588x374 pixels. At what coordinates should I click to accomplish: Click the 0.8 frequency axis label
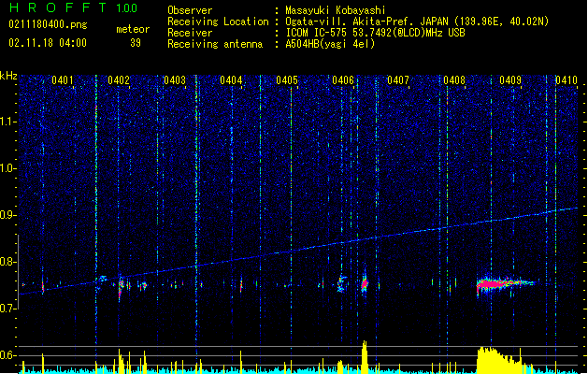(8, 262)
